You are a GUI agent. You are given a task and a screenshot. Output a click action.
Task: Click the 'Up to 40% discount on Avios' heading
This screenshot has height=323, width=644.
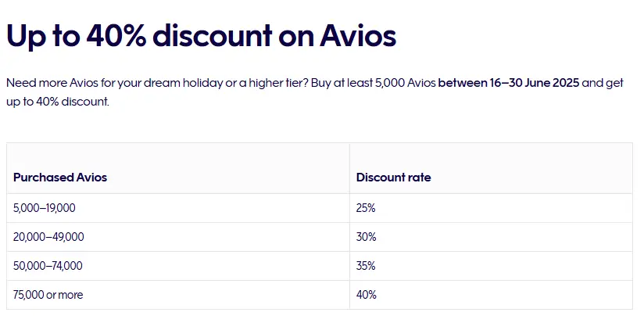coord(202,36)
